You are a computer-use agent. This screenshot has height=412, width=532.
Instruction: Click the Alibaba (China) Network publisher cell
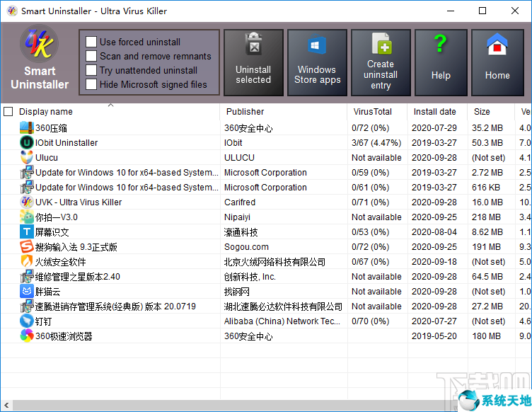(x=282, y=321)
